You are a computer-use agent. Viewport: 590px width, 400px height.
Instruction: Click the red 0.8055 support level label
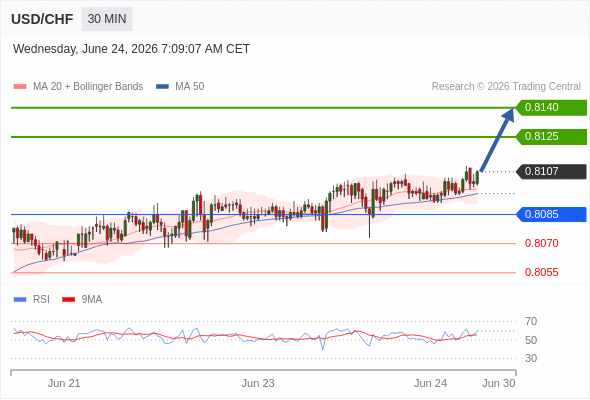(541, 272)
